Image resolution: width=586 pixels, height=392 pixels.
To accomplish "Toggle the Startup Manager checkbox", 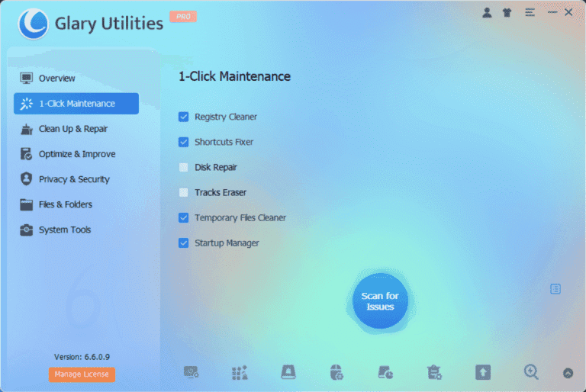I will click(183, 243).
